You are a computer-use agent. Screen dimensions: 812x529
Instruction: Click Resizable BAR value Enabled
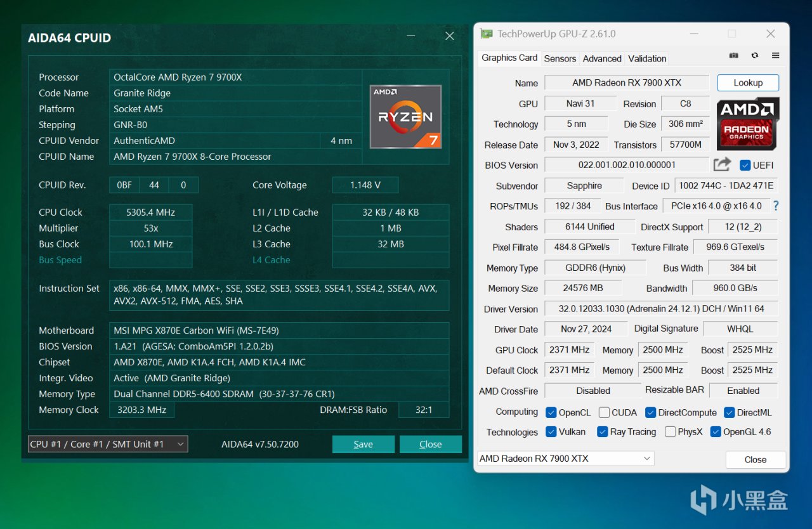coord(743,391)
